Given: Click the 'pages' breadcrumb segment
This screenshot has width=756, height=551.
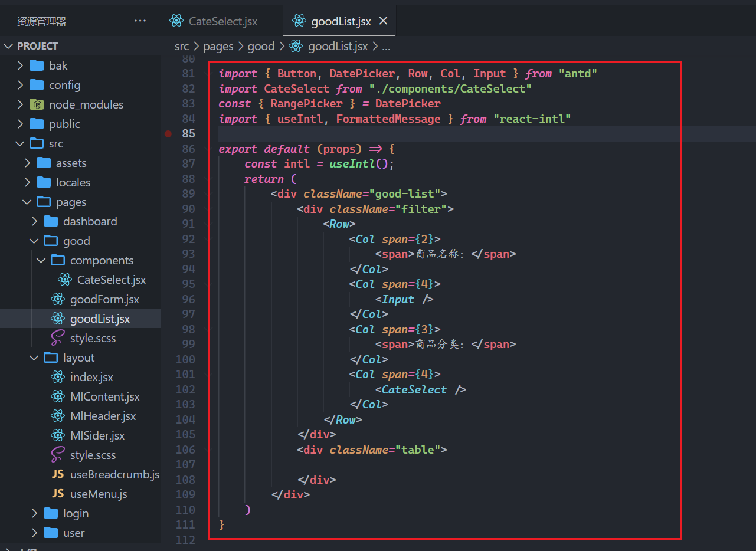Looking at the screenshot, I should click(x=218, y=46).
